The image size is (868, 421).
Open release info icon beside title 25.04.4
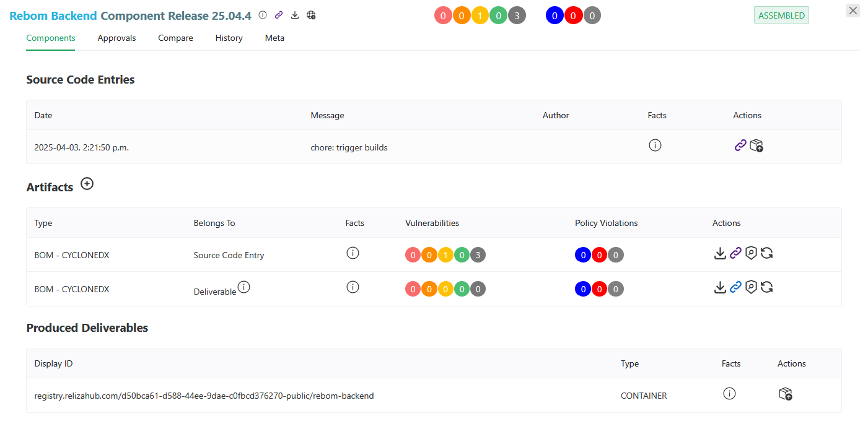click(263, 15)
